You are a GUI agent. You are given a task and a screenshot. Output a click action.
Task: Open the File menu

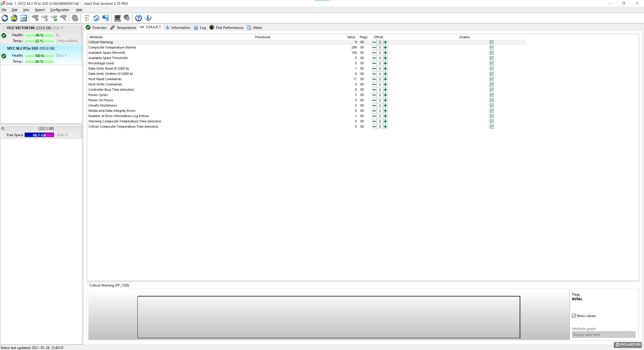[4, 10]
